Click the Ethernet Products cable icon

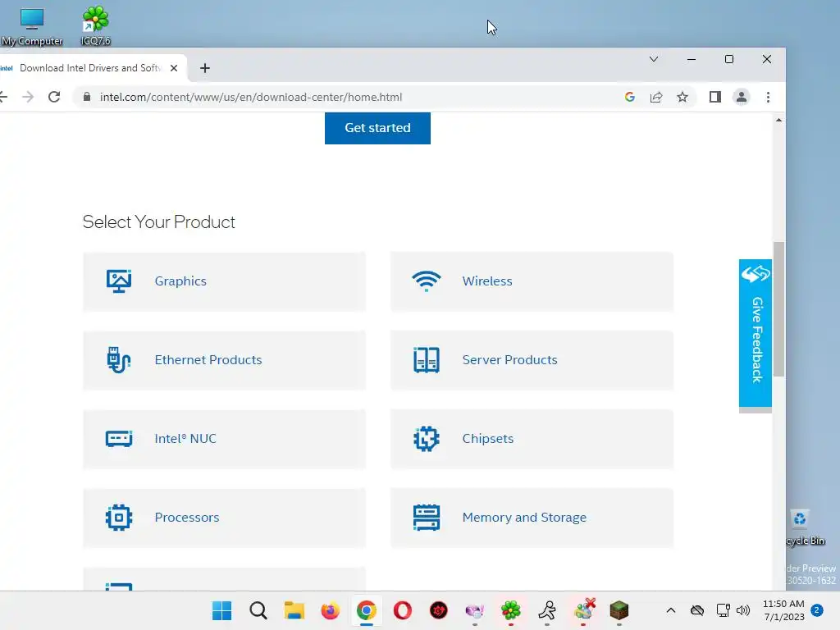pyautogui.click(x=118, y=359)
